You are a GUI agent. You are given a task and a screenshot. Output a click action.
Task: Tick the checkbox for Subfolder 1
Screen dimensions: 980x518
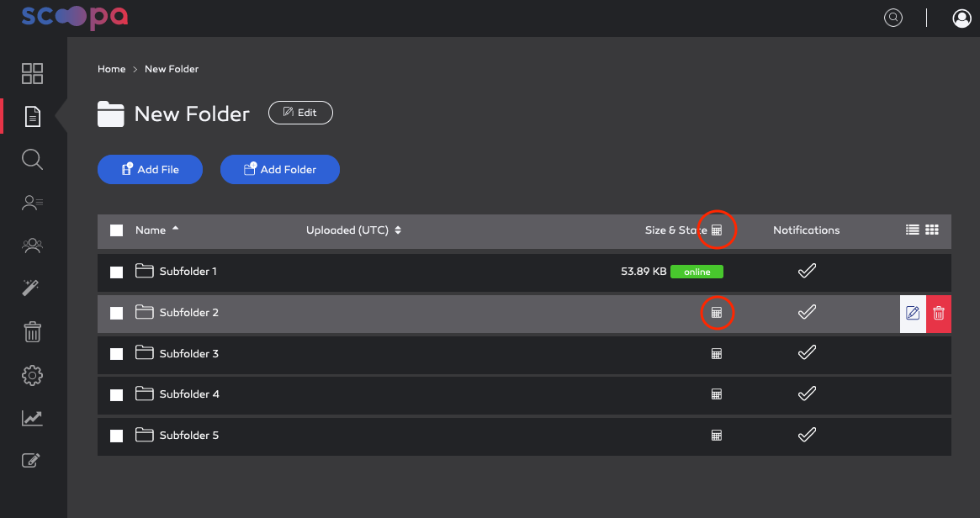tap(116, 272)
